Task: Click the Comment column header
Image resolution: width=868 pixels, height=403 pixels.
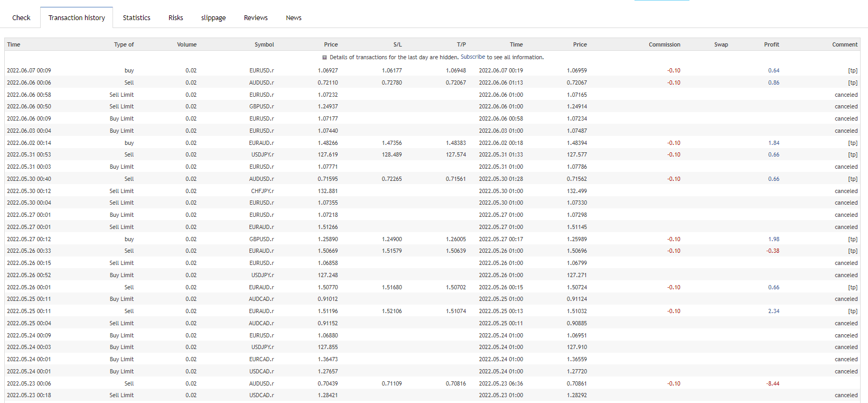Action: [x=845, y=44]
